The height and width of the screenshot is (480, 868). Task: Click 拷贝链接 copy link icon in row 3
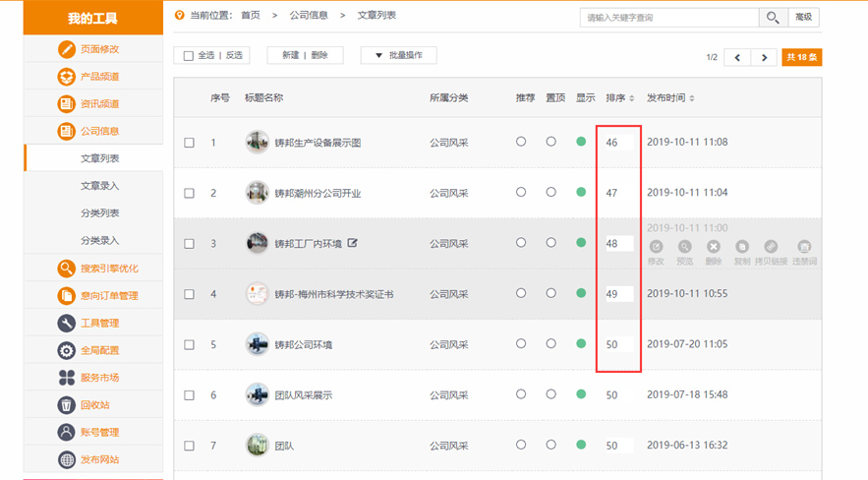pyautogui.click(x=771, y=247)
